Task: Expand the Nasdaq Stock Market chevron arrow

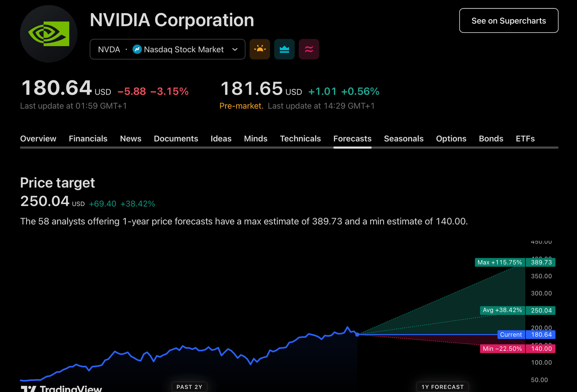Action: [x=235, y=49]
